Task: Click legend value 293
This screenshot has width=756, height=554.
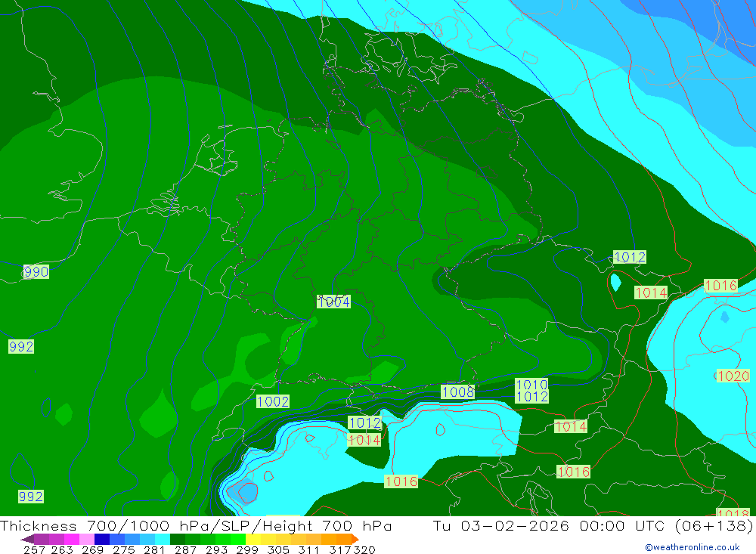Action: [216, 549]
